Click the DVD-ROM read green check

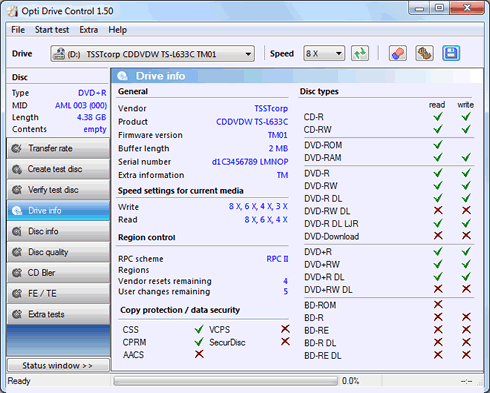pyautogui.click(x=438, y=145)
